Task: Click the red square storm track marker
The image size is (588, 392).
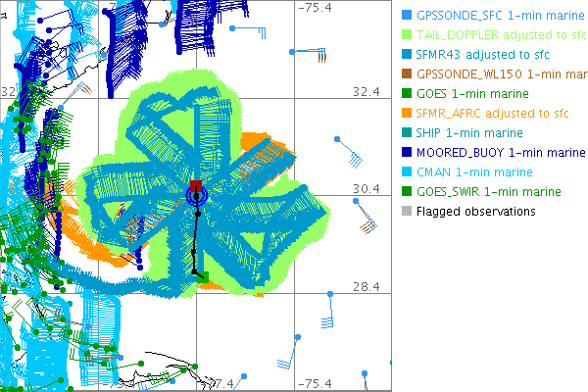Action: (195, 185)
